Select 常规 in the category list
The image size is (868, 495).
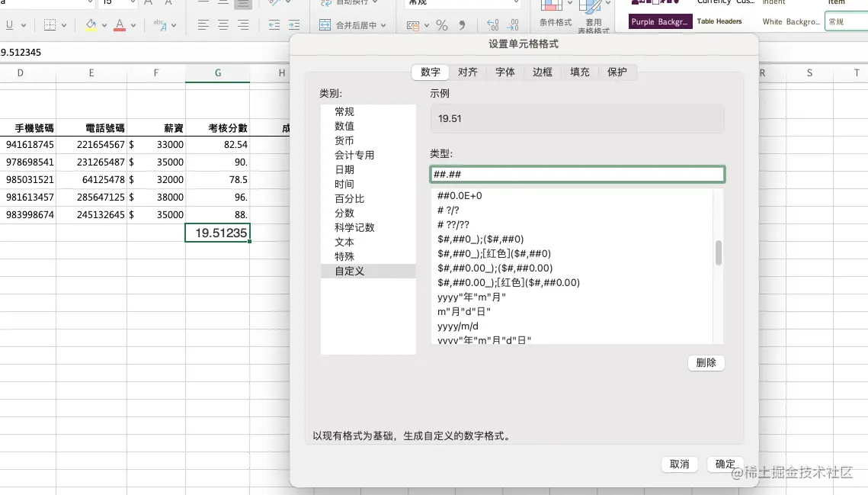[x=368, y=112]
